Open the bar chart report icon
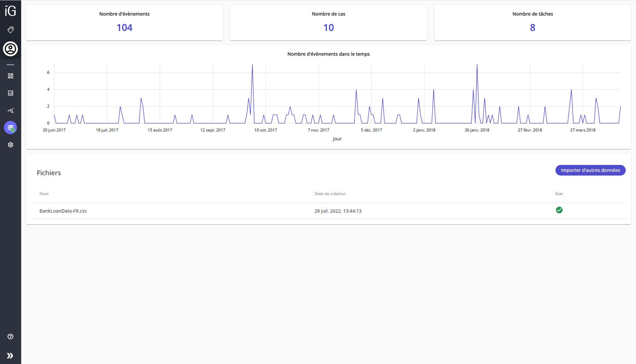 point(11,93)
